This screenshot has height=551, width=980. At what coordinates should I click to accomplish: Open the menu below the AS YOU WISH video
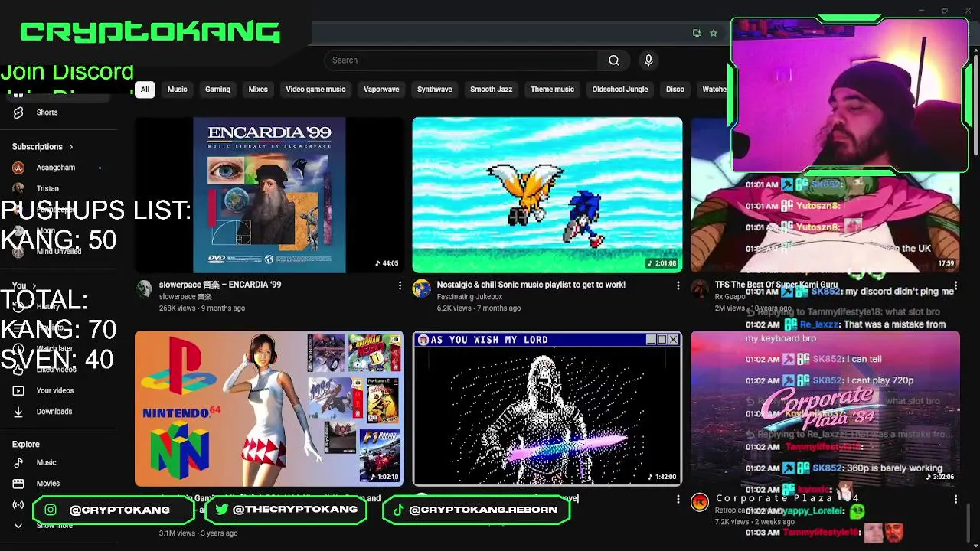click(x=678, y=499)
